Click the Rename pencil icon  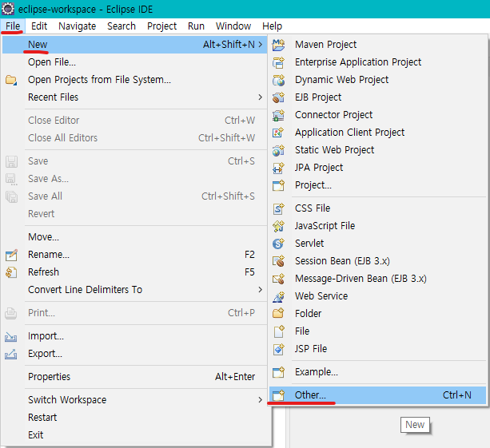pyautogui.click(x=11, y=255)
